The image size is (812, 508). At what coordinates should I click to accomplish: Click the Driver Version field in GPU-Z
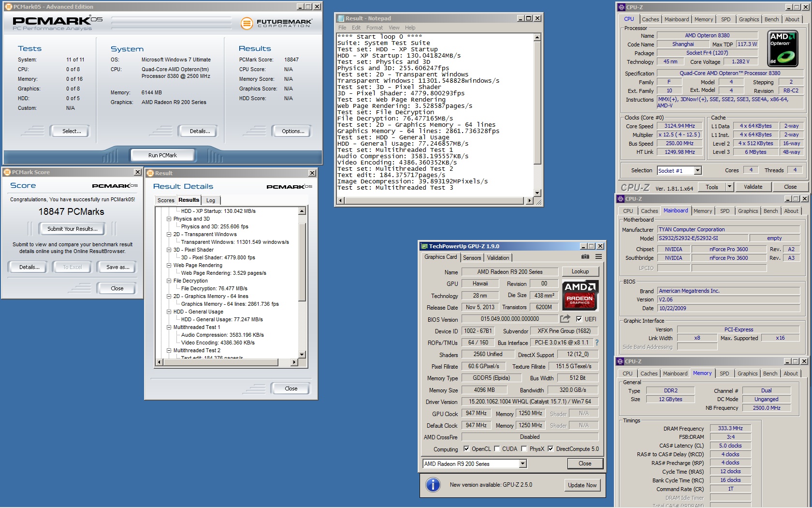530,402
